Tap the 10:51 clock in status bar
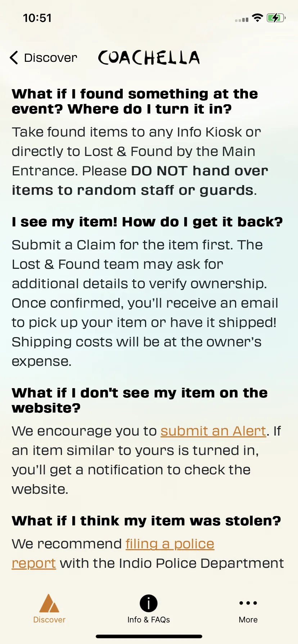298x644 pixels. tap(37, 18)
